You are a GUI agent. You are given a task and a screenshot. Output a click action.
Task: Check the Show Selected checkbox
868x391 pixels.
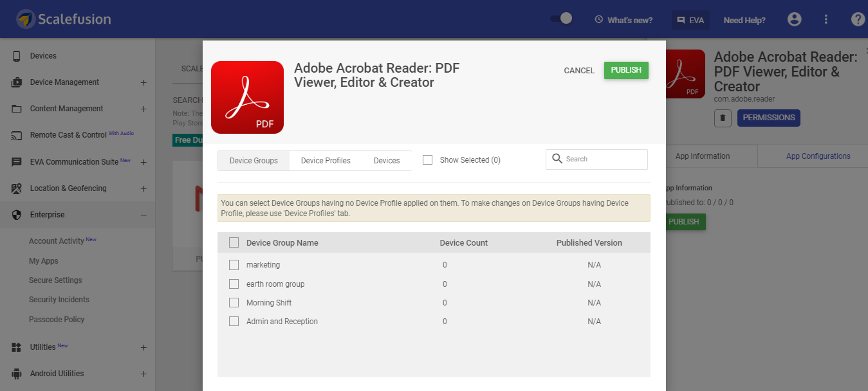coord(427,159)
